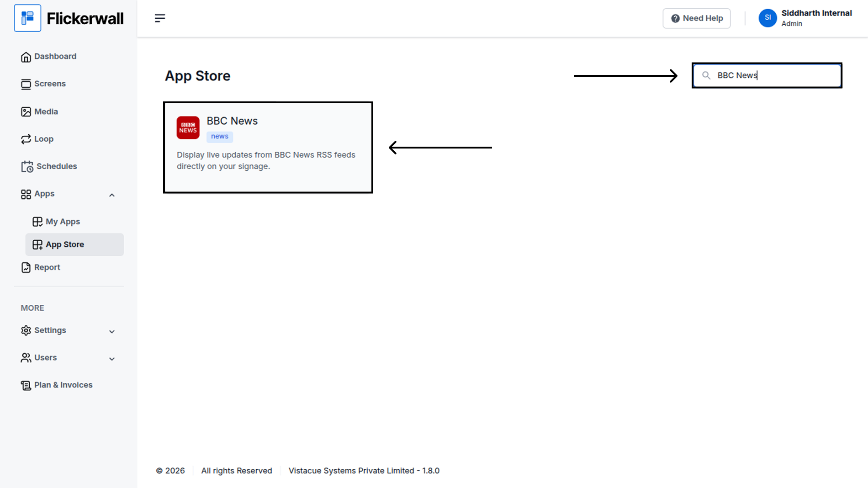Click the Loop repeat icon
Screen dimensions: 868x488
[x=26, y=139]
